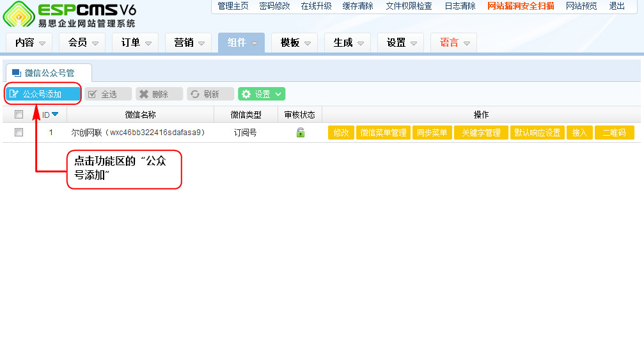
Task: Click the 刷新 button
Action: (x=210, y=94)
